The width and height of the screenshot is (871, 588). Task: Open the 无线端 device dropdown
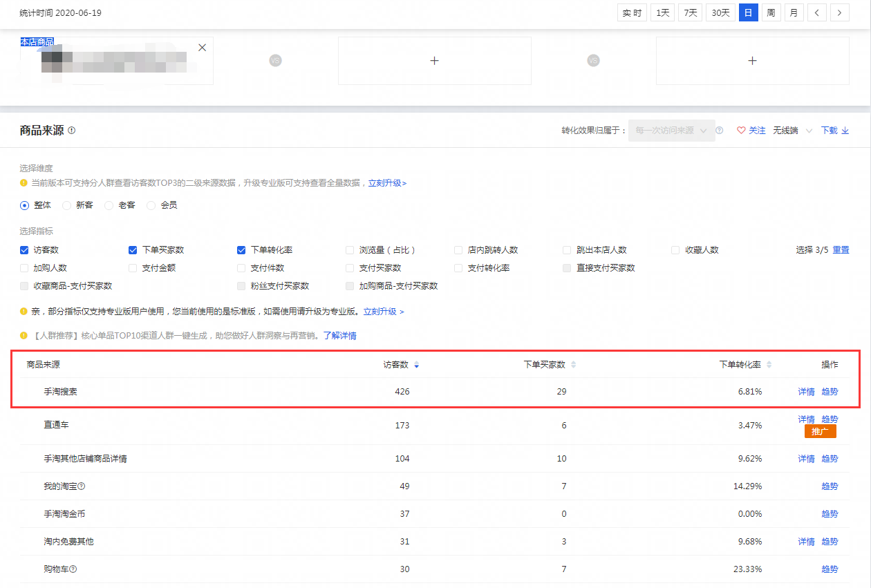[x=793, y=130]
